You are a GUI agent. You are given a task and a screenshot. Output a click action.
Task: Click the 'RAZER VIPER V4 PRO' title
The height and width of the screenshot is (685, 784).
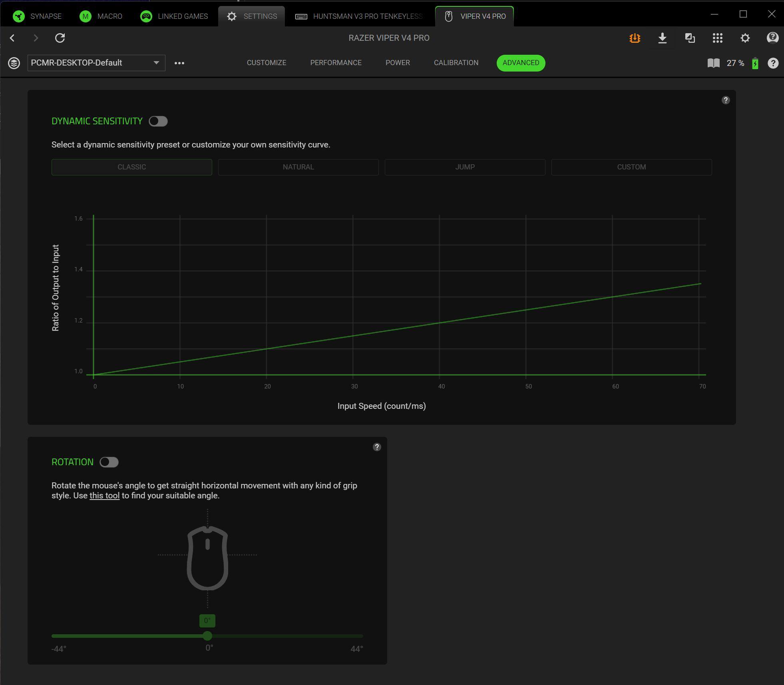pos(389,38)
